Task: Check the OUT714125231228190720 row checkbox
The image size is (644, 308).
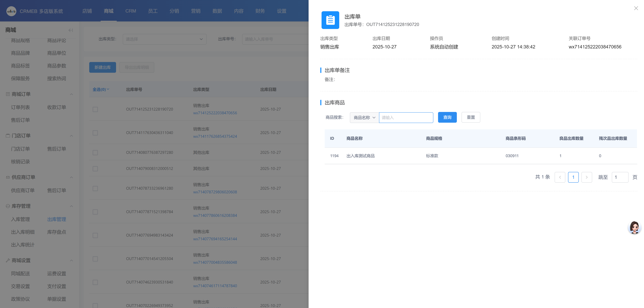Action: [x=95, y=109]
